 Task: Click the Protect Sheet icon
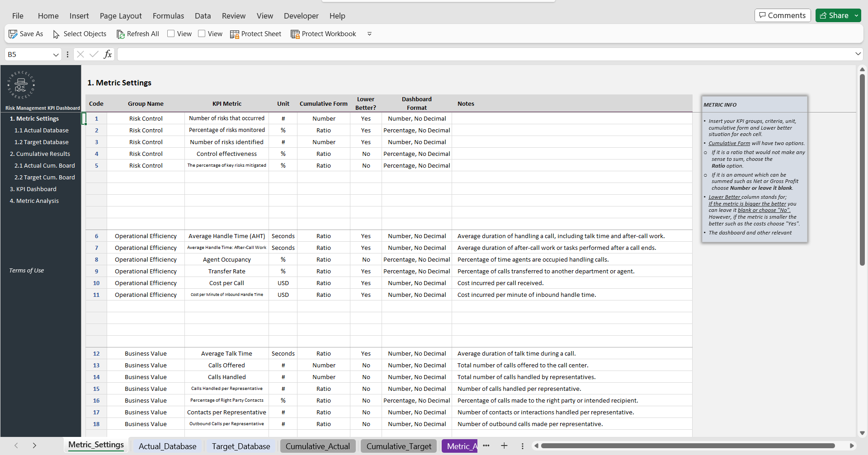(235, 34)
